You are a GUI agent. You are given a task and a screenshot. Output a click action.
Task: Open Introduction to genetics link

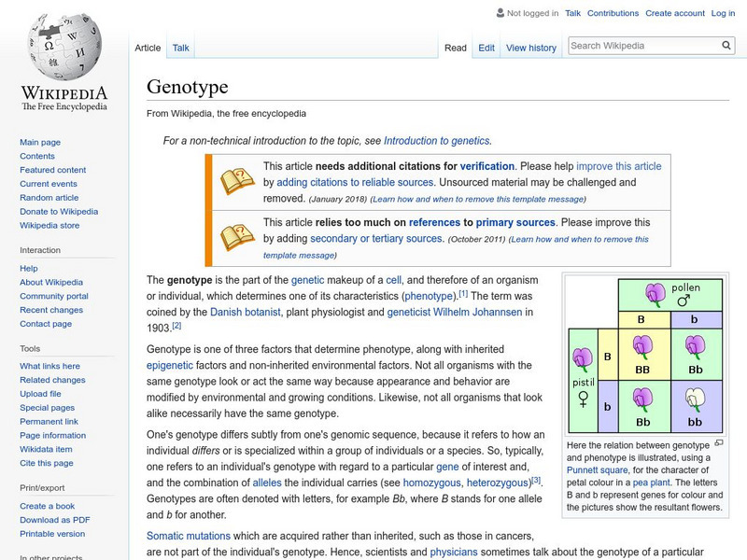point(437,141)
